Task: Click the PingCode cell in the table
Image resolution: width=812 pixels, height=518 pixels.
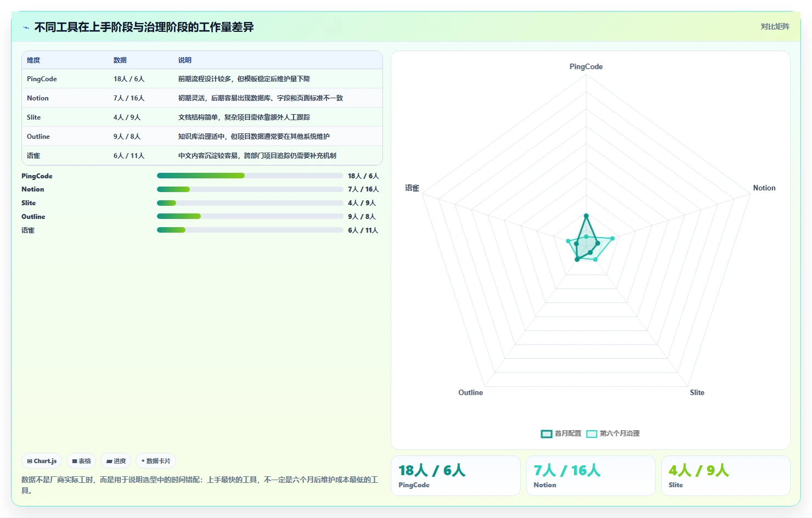Action: tap(42, 79)
